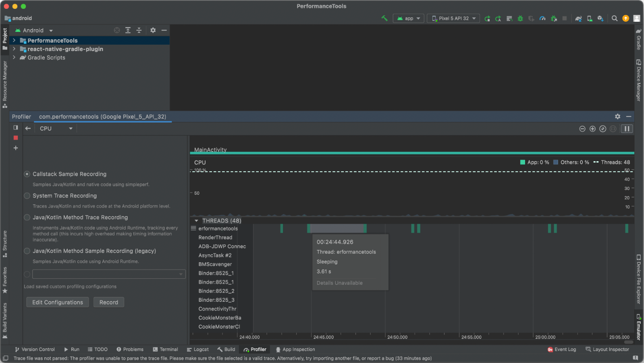
Task: Open Profiler window settings gear
Action: click(x=617, y=116)
